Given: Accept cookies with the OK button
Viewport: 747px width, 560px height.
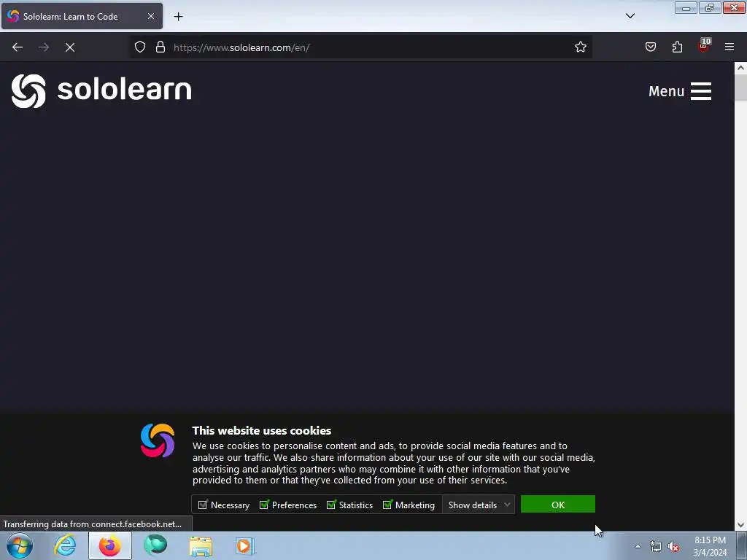Looking at the screenshot, I should [558, 505].
